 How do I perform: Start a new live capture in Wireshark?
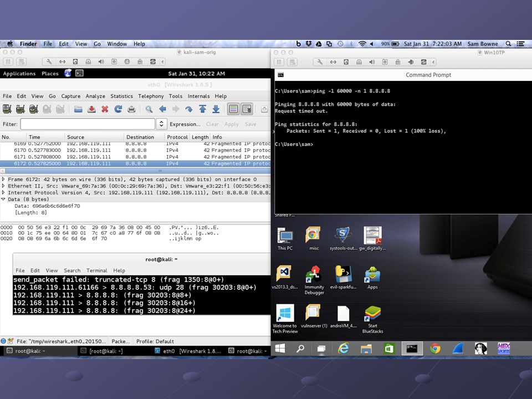click(34, 109)
